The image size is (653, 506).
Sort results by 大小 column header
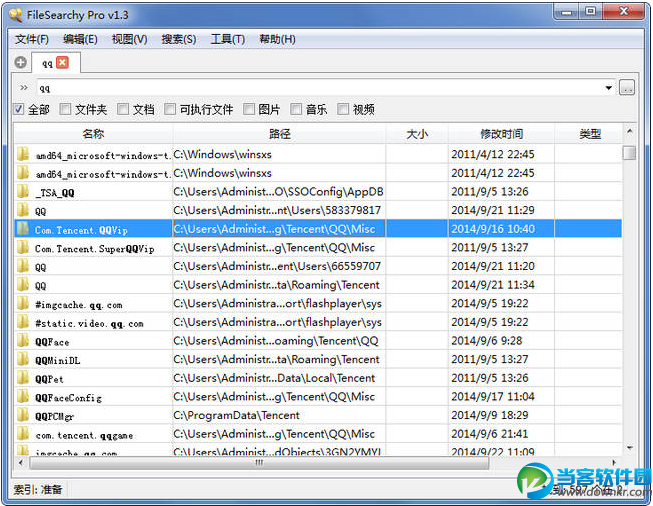coord(417,134)
